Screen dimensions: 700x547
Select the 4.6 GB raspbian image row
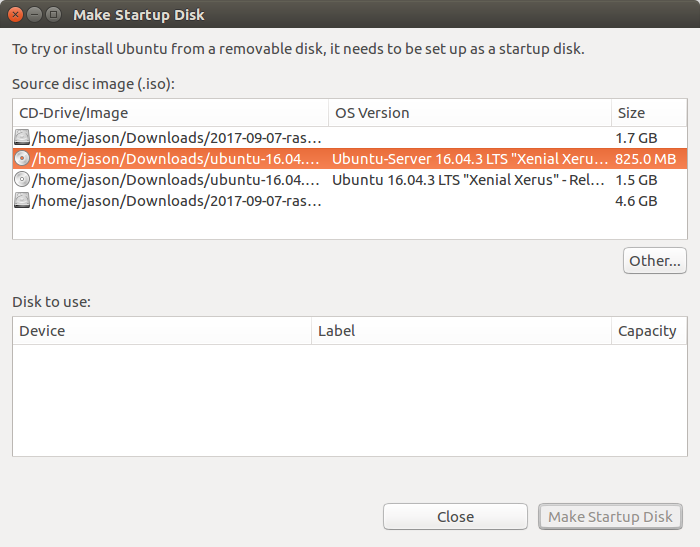coord(350,200)
